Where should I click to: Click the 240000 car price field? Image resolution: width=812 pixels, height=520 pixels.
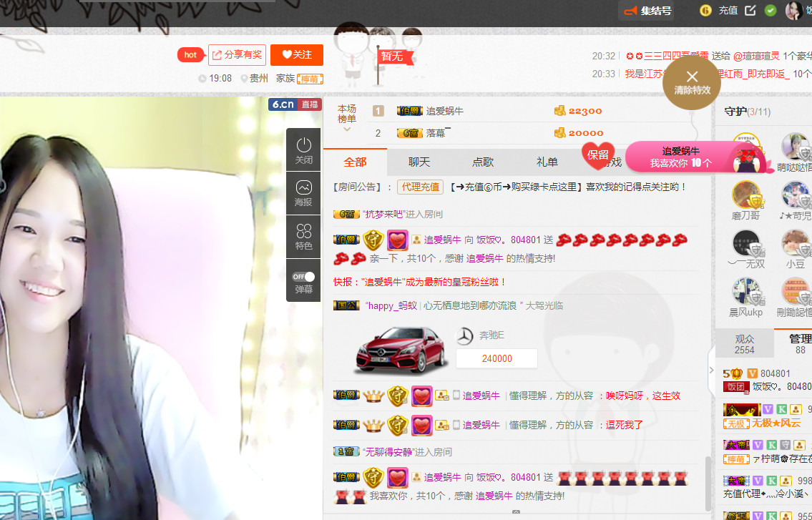point(497,358)
